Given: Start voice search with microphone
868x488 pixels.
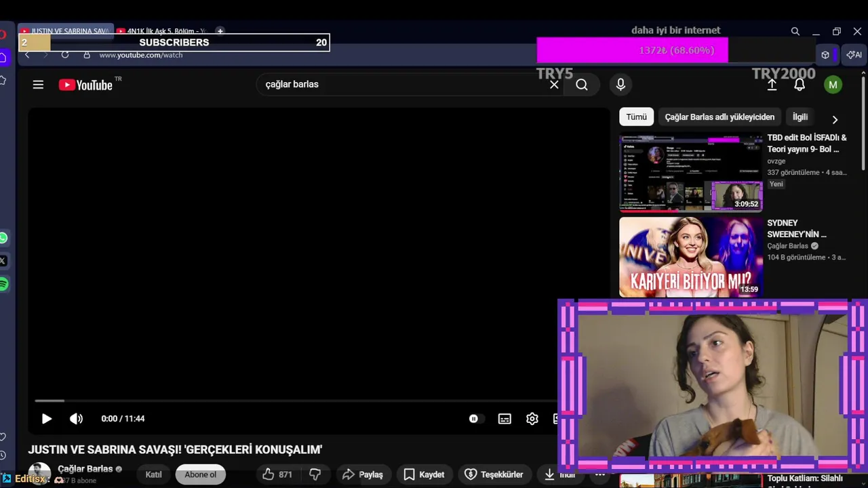Looking at the screenshot, I should (x=620, y=85).
